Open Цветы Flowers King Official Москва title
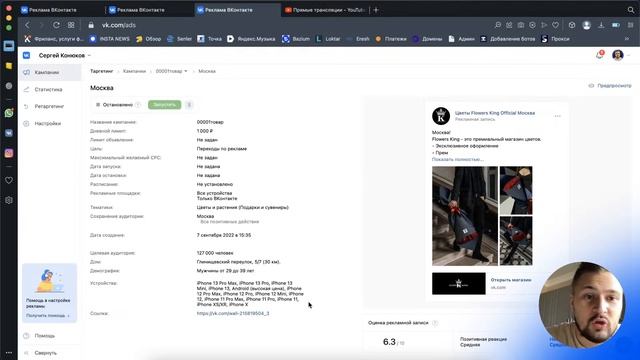 (x=495, y=113)
